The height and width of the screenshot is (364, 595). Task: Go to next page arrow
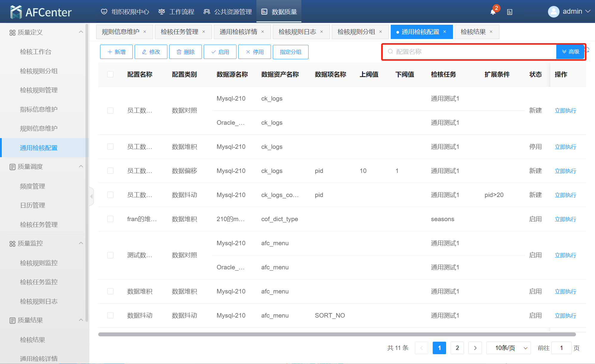475,348
